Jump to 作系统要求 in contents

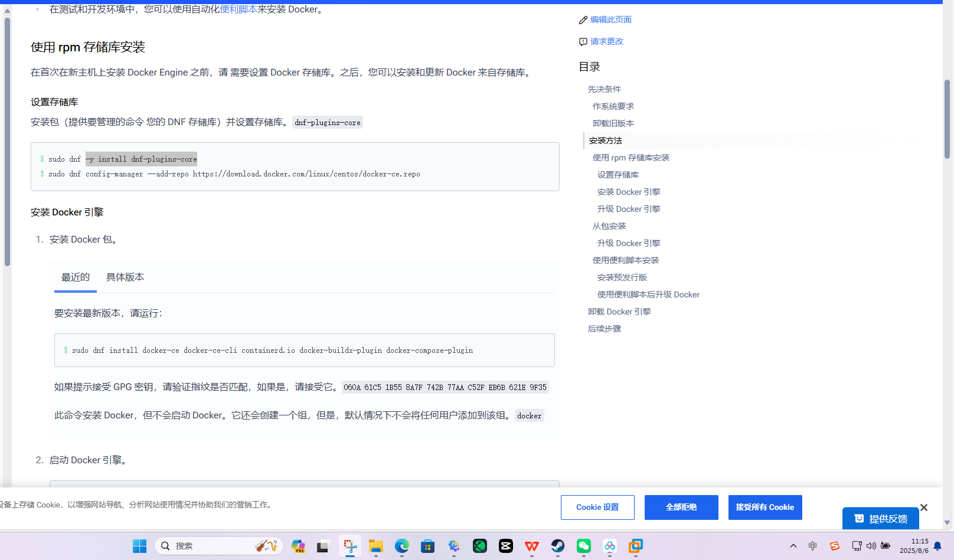[x=613, y=106]
